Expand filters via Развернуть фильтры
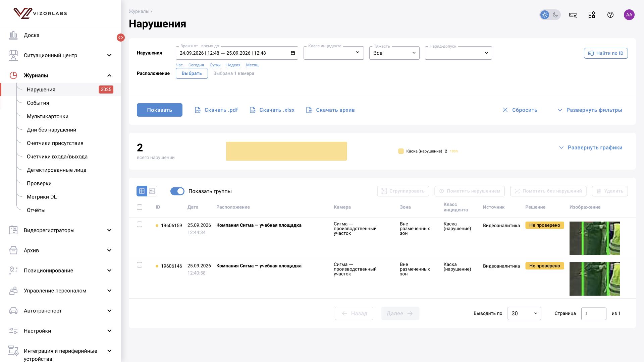 click(x=590, y=110)
